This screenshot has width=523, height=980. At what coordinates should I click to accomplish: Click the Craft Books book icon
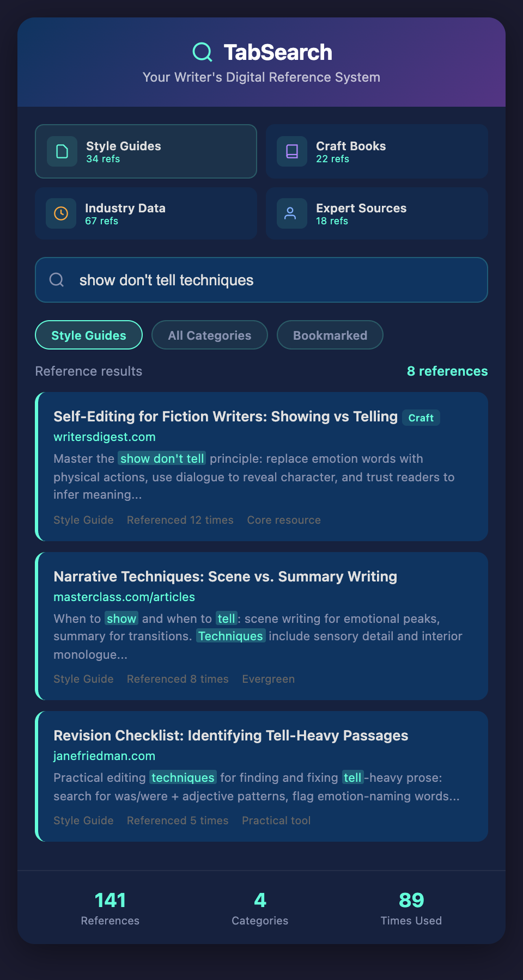[292, 151]
